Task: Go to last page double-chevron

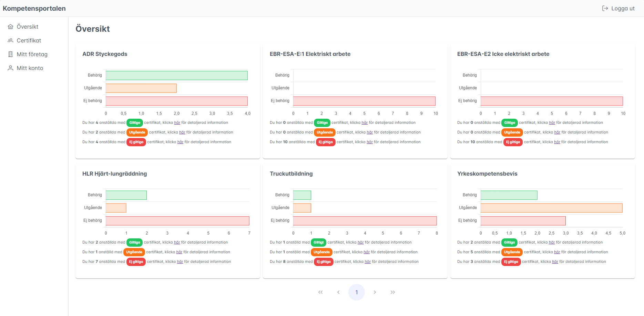Action: (393, 292)
